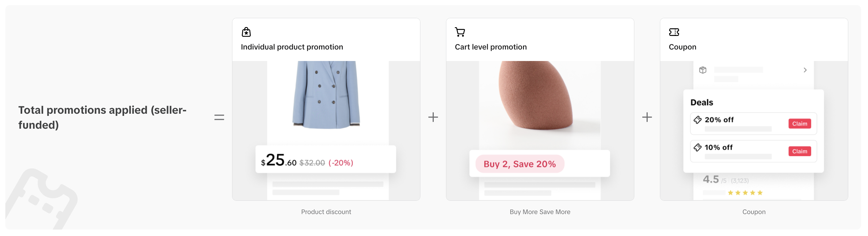Click the equals sign icon

click(219, 117)
